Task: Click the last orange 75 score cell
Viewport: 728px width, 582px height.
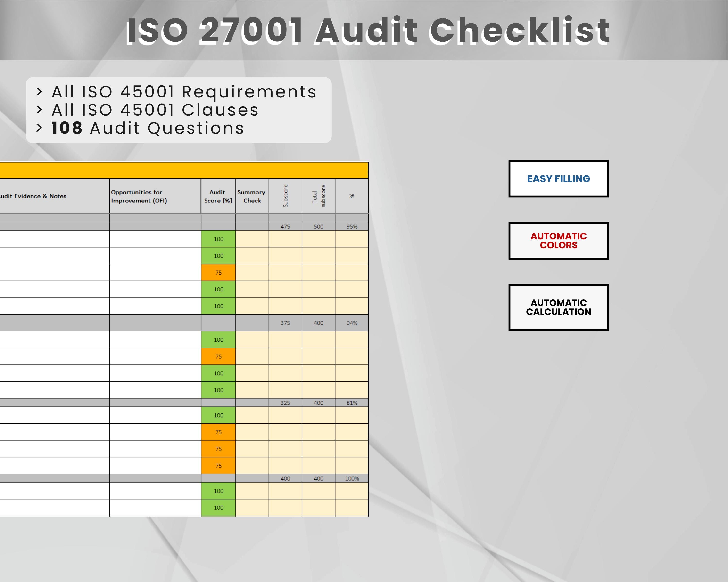Action: (x=218, y=466)
